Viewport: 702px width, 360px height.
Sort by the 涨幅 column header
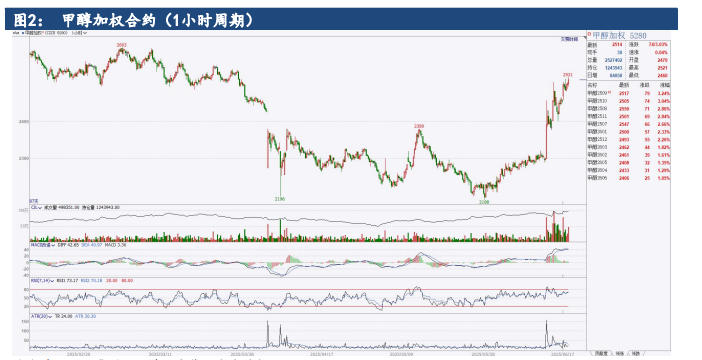665,85
